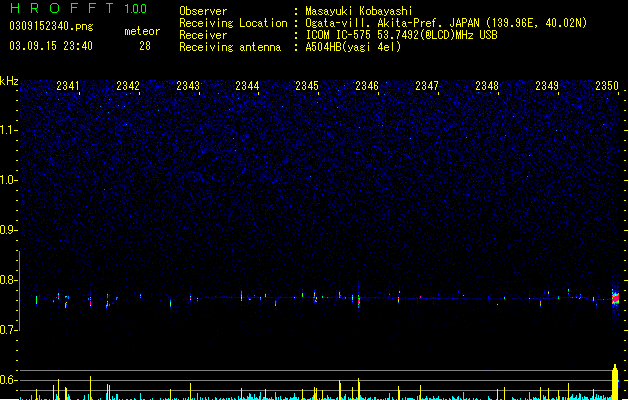Click the filename 0309152340.png
The height and width of the screenshot is (400, 629).
click(51, 26)
